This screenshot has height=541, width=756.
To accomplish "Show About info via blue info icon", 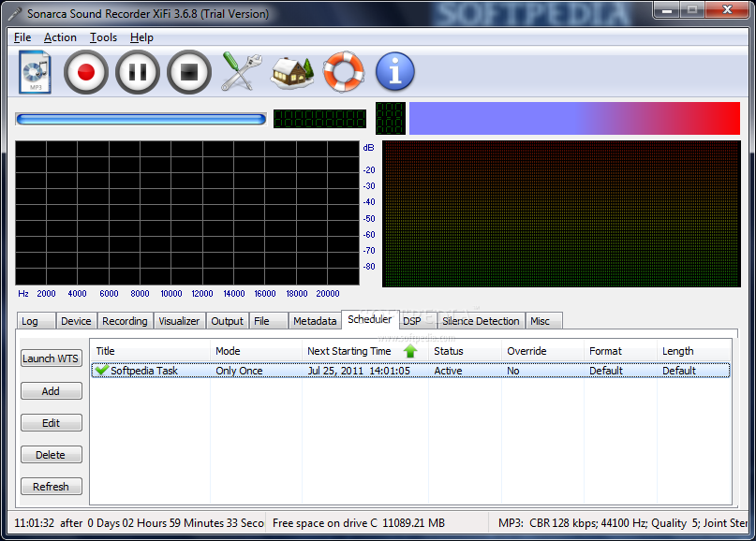I will tap(395, 72).
